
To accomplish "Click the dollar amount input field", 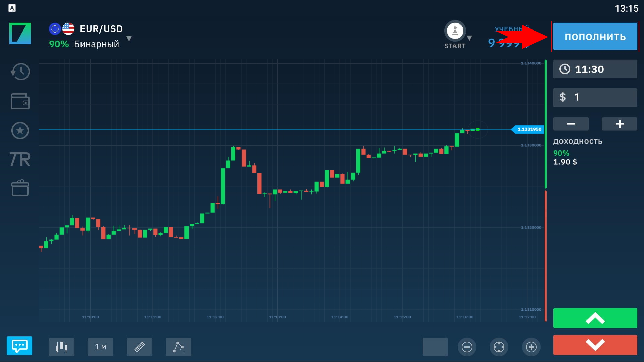I will [595, 98].
